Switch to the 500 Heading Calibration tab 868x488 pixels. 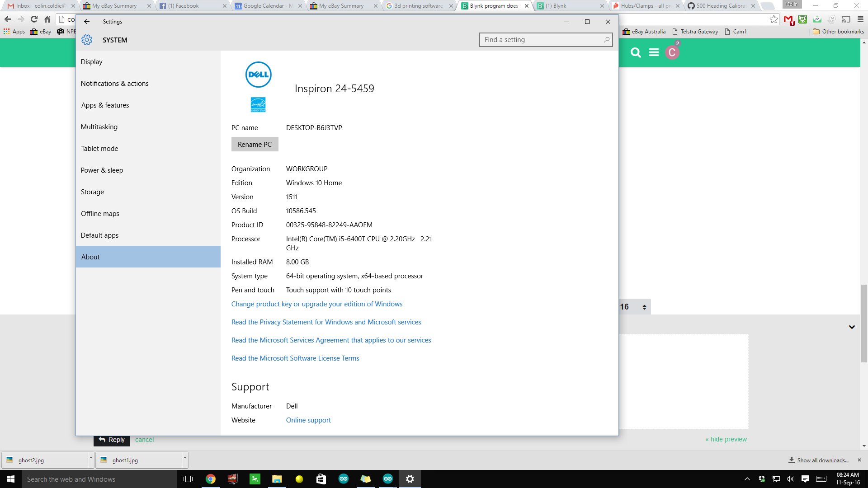721,6
